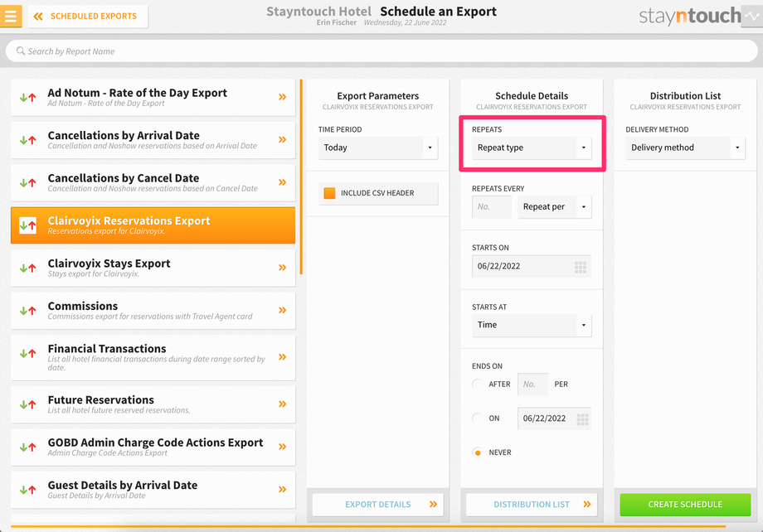Click arrows icon for Cancellations by Arrival Date

coord(27,140)
